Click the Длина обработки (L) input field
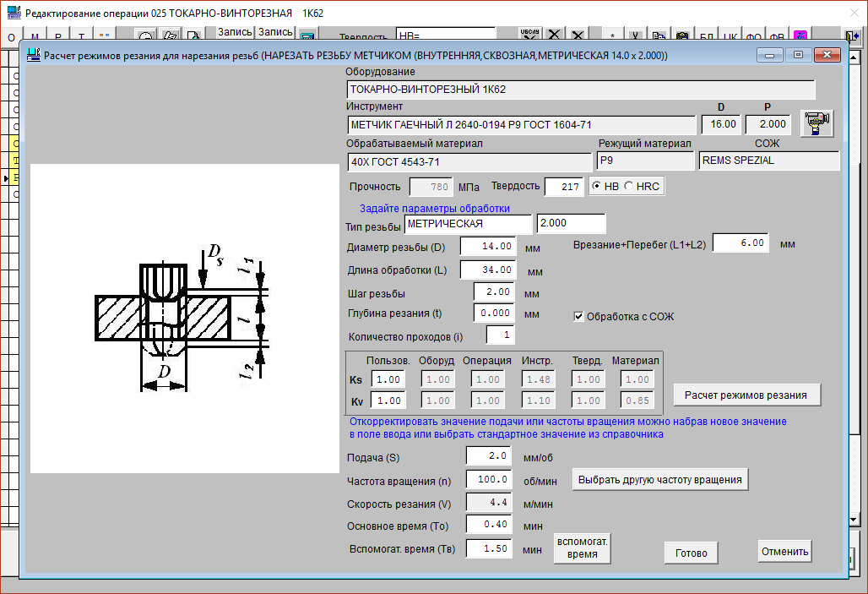This screenshot has height=594, width=868. click(488, 270)
